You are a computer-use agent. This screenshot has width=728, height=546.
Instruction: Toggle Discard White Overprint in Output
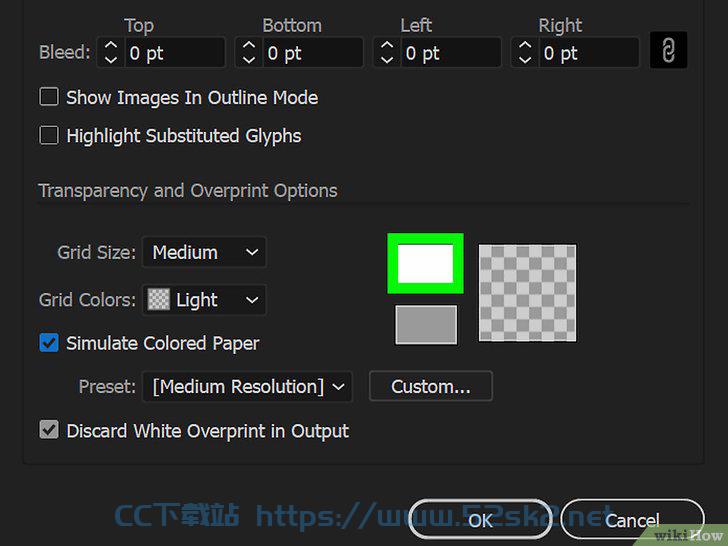click(x=49, y=430)
